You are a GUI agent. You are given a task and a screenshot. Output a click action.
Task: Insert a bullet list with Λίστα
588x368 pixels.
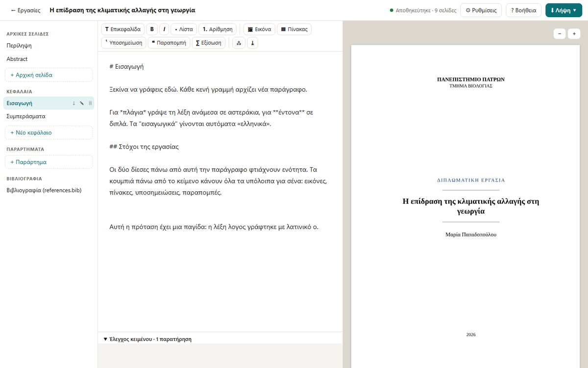click(184, 29)
